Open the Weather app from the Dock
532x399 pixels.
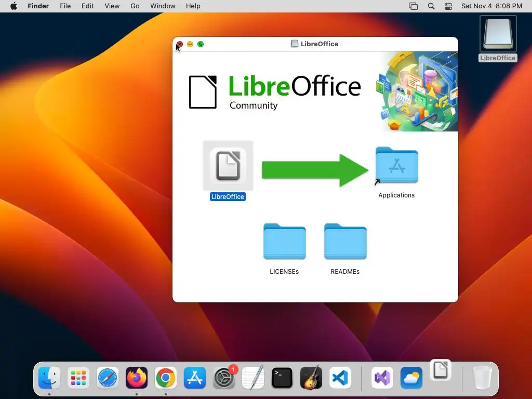click(x=411, y=378)
